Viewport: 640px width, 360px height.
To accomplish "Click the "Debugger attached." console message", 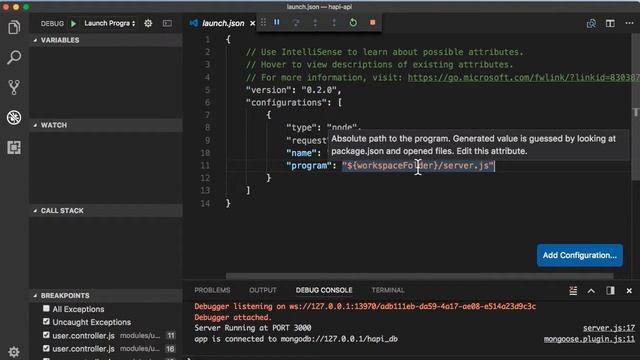I will click(x=233, y=317).
